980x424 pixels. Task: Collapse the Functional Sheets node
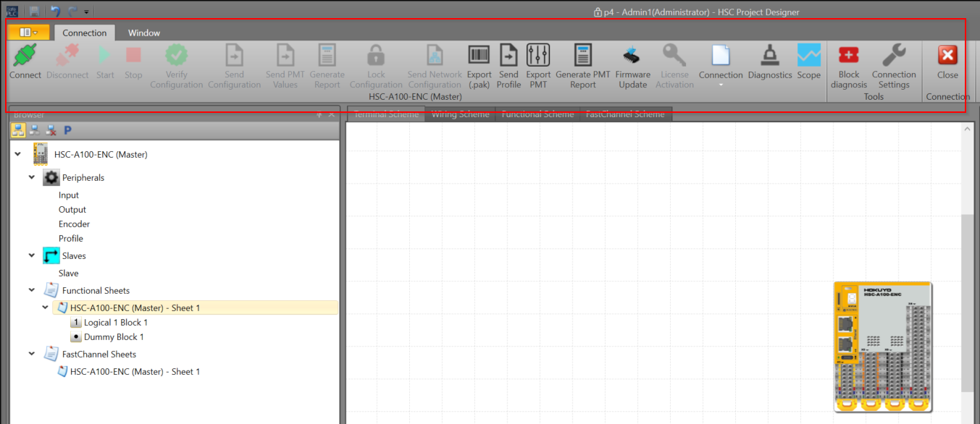click(31, 290)
